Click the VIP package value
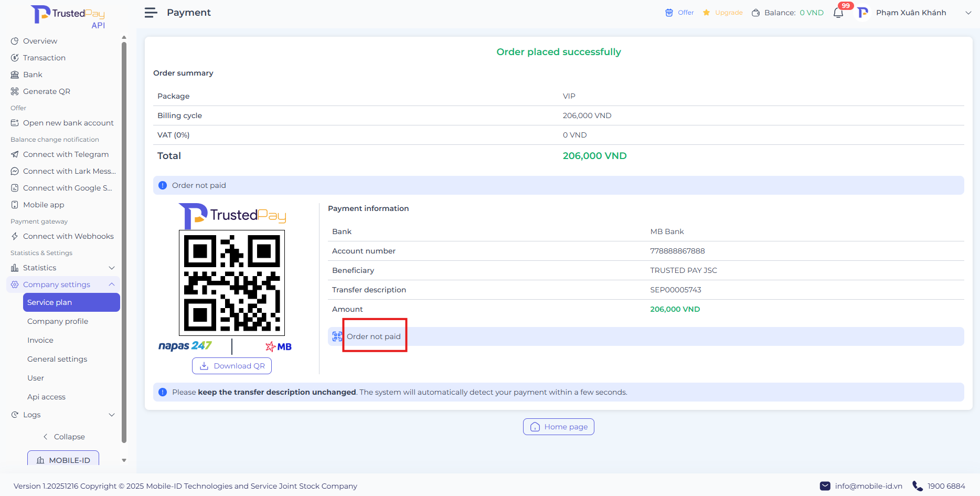Screen dimensions: 980x496 (x=569, y=96)
